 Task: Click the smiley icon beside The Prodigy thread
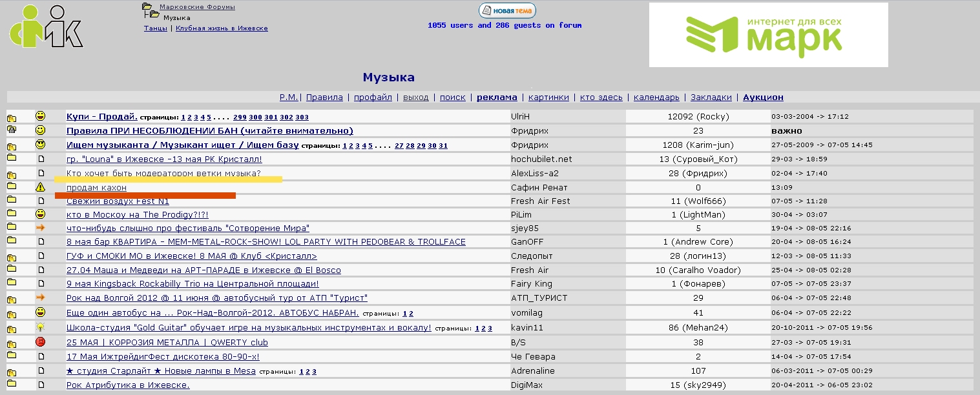click(41, 214)
